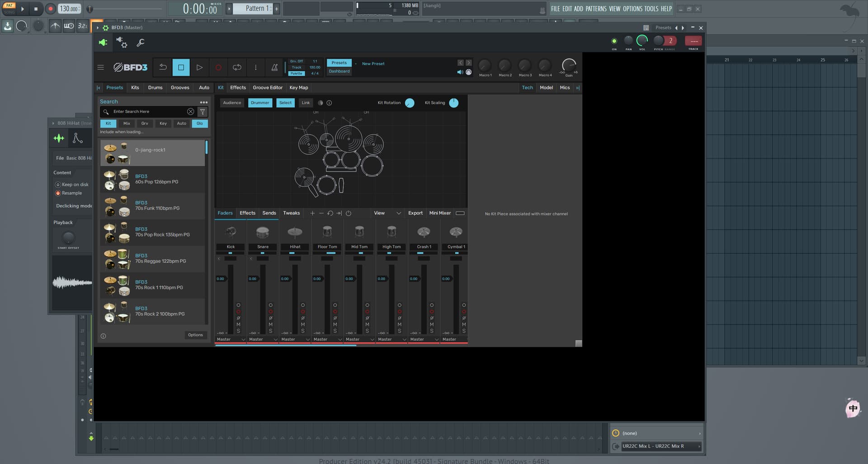Screen dimensions: 868x464
Task: Switch to the Grooves tab
Action: [180, 88]
